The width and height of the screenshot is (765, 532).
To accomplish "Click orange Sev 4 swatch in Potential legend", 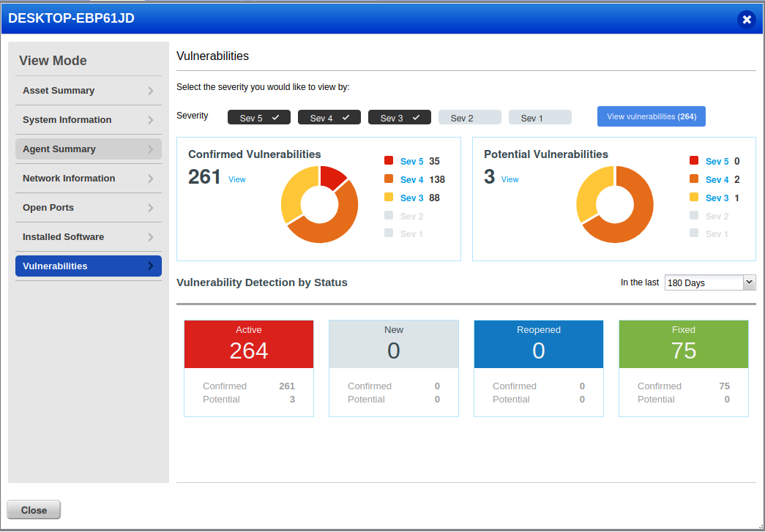I will (x=694, y=179).
